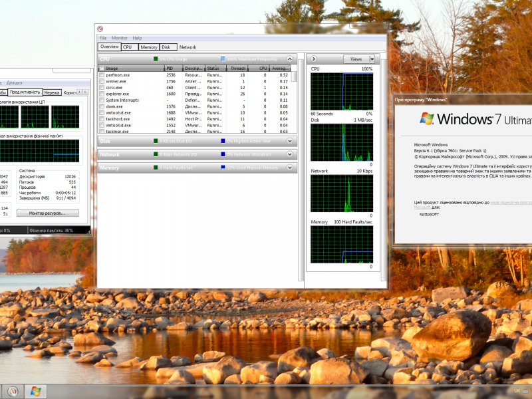
Task: Sort by the Description column header
Action: (194, 68)
